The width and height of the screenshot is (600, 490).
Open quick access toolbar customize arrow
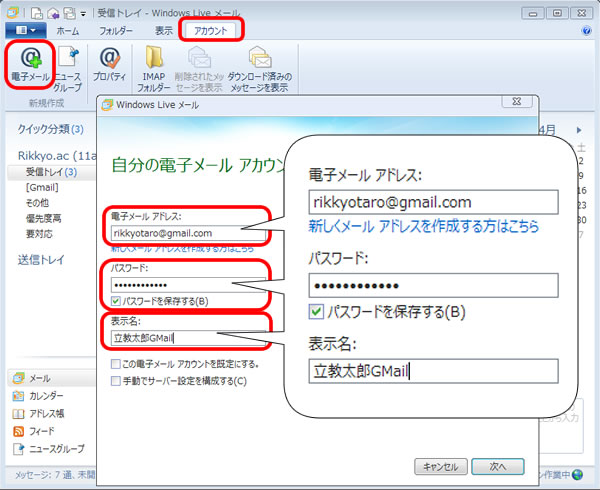[x=83, y=14]
